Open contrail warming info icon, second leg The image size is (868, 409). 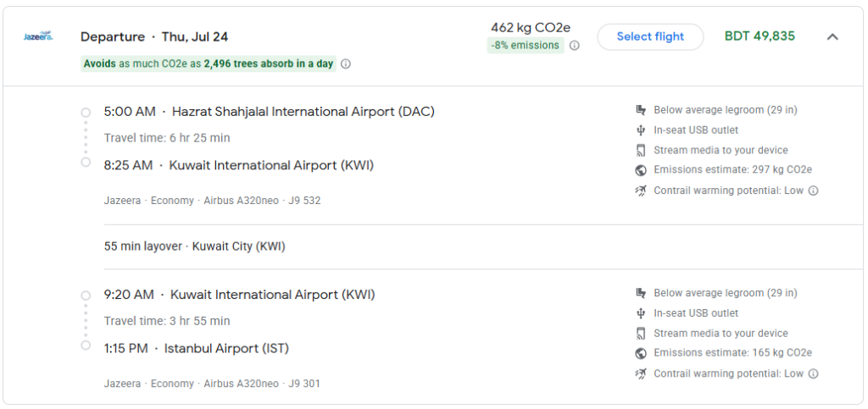[813, 373]
